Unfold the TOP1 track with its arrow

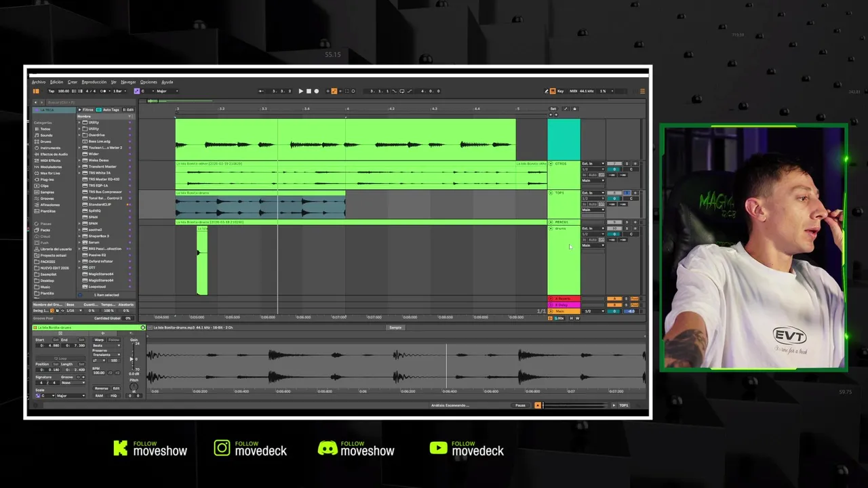click(551, 193)
